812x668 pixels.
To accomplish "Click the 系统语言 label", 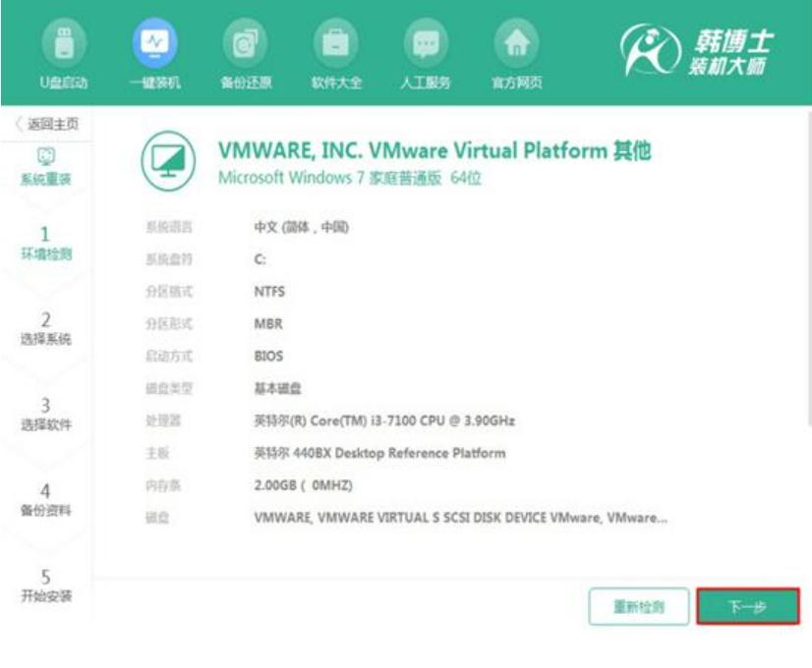I will click(169, 227).
